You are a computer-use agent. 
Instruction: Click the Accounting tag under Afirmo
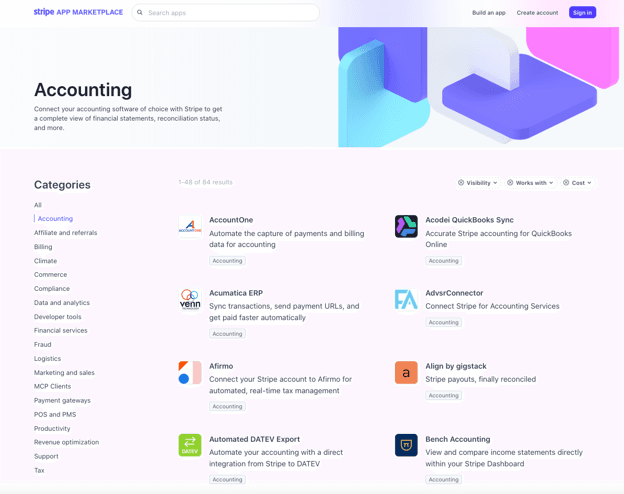[x=227, y=406]
